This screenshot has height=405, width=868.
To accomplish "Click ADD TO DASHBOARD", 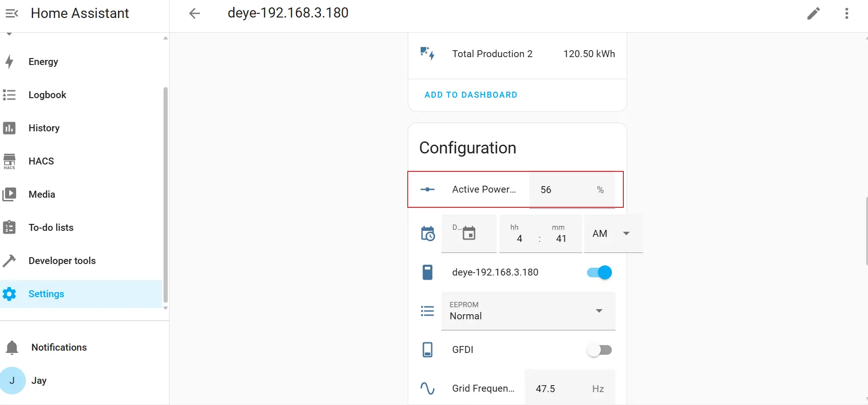I will [x=470, y=95].
